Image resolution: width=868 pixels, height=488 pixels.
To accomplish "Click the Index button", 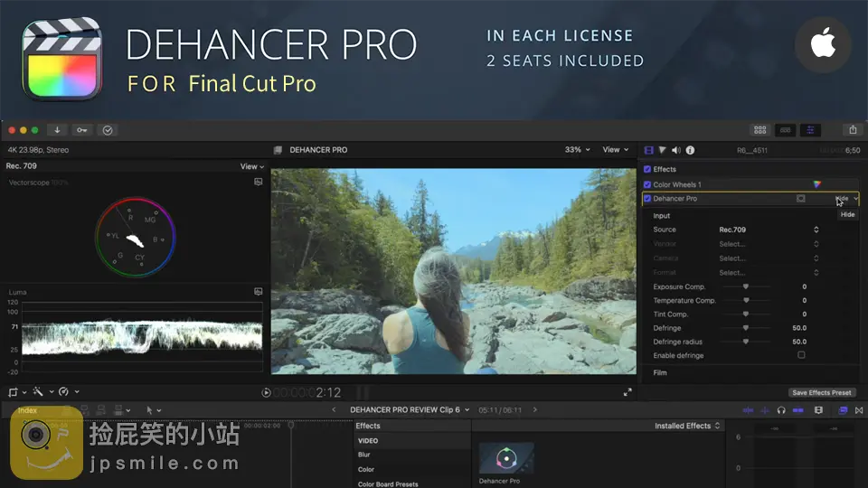I will [27, 410].
